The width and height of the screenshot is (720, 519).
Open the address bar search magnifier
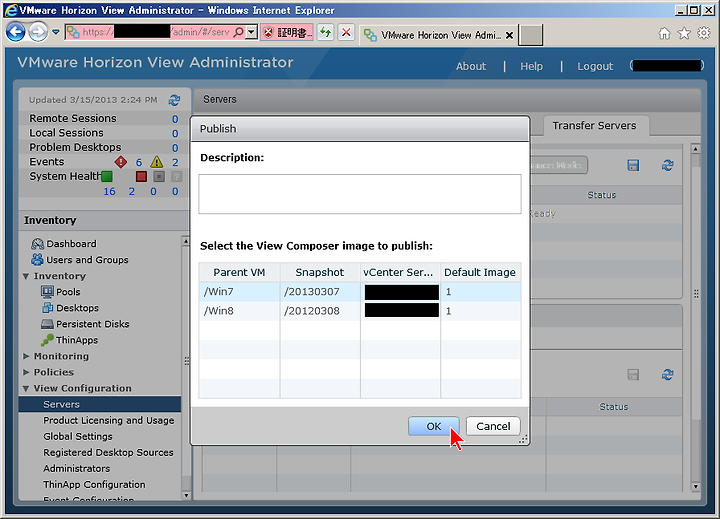[x=238, y=32]
